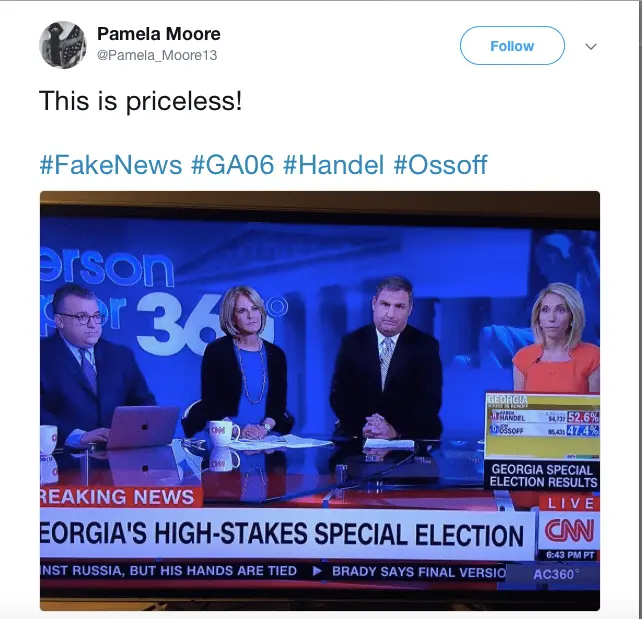Click the Breaking News banner

pyautogui.click(x=121, y=497)
